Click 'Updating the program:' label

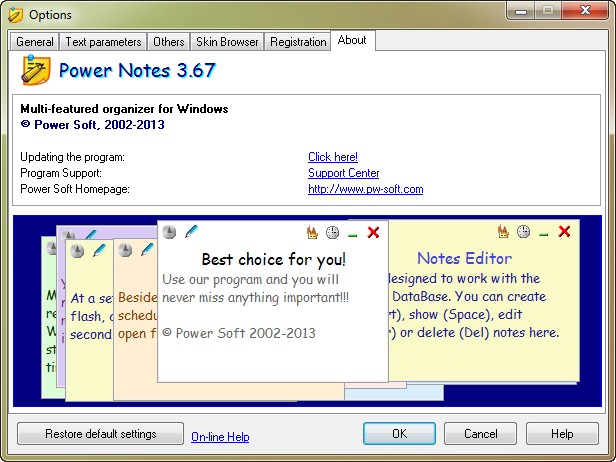72,157
